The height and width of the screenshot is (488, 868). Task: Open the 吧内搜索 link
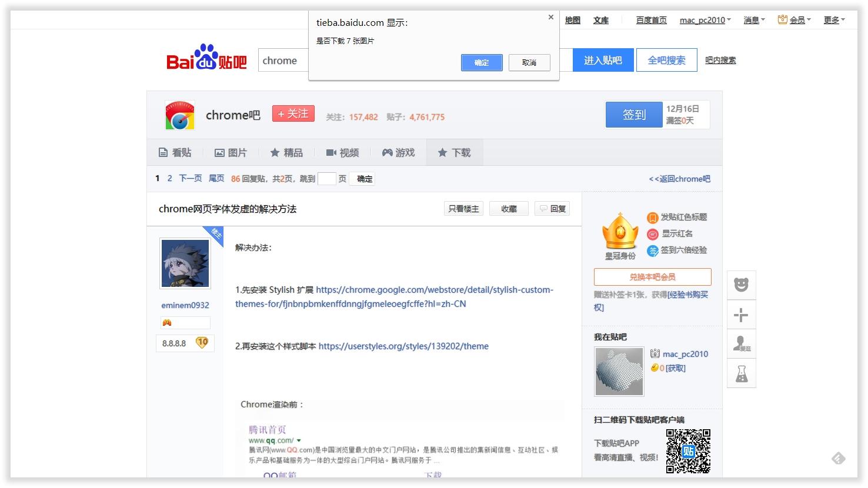720,60
